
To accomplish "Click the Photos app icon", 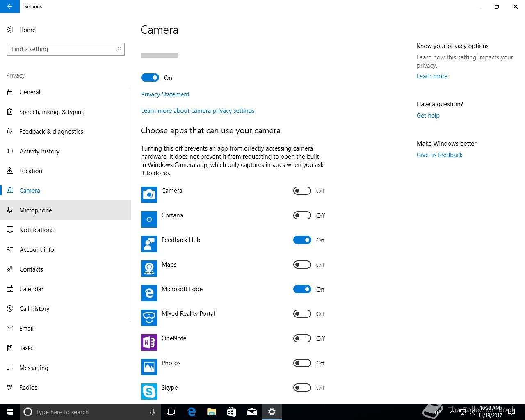I will (149, 367).
